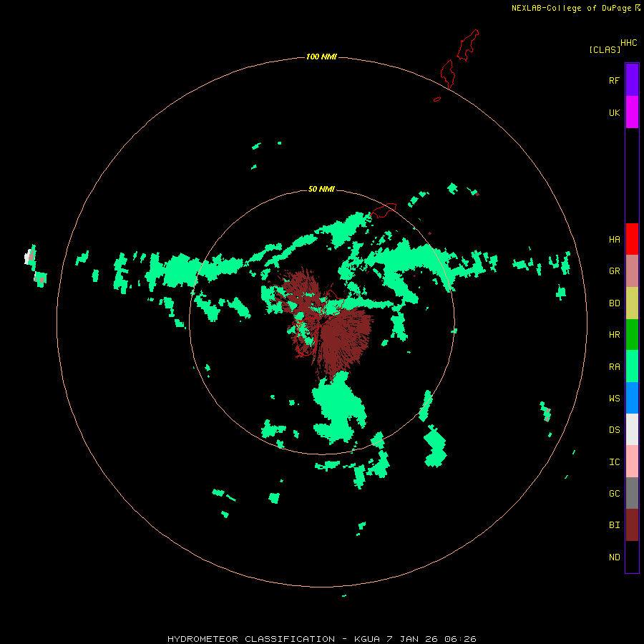This screenshot has width=644, height=644.
Task: Select the BD yellow legend swatch
Action: (632, 303)
